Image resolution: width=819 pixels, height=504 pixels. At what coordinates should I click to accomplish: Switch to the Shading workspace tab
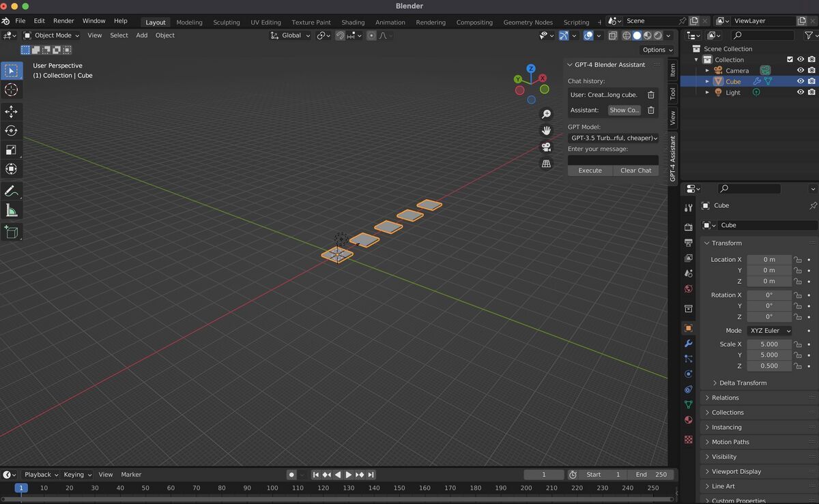[353, 22]
